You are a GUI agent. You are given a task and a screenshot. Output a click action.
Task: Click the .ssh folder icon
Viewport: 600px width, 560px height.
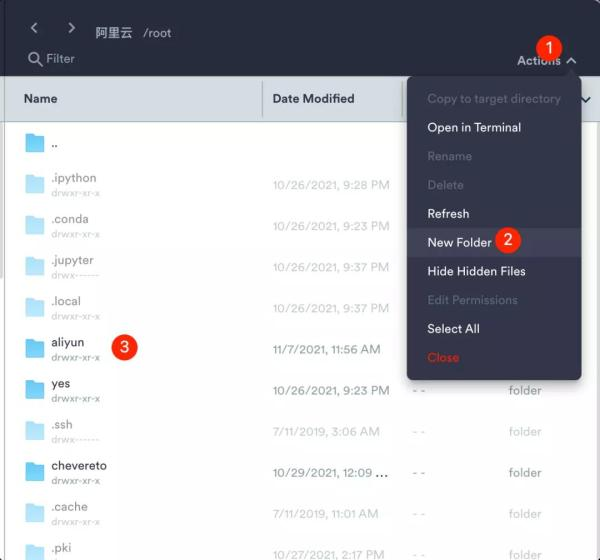tap(35, 431)
